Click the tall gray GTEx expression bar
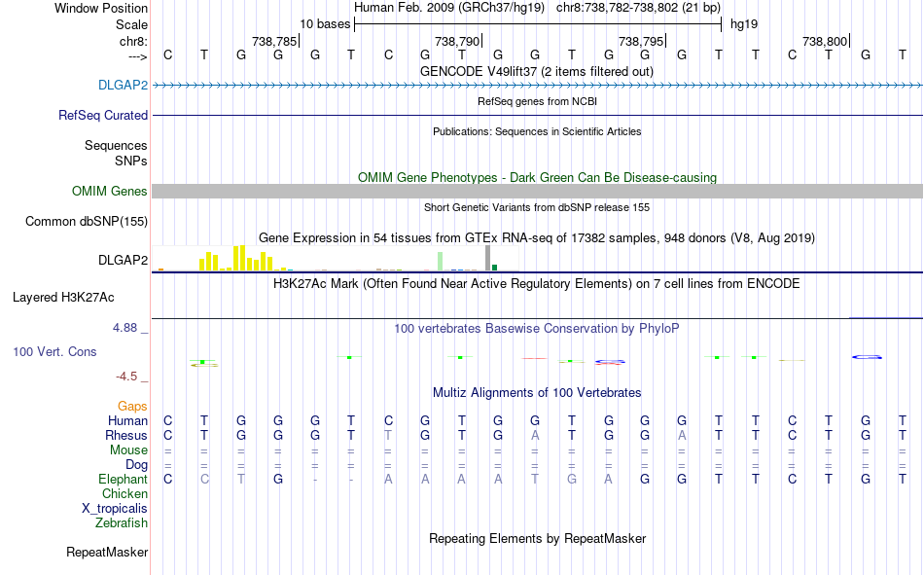 pyautogui.click(x=487, y=258)
